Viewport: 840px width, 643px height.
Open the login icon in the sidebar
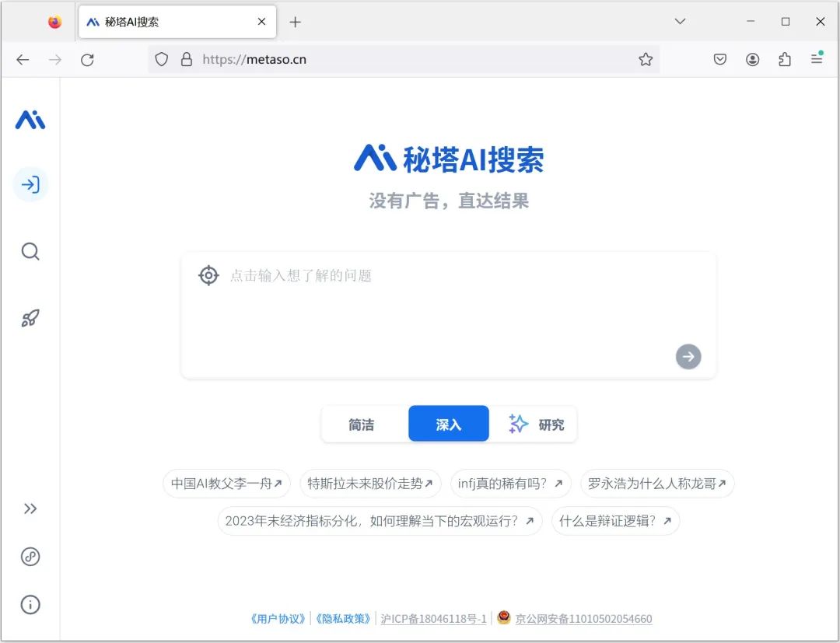click(x=30, y=185)
